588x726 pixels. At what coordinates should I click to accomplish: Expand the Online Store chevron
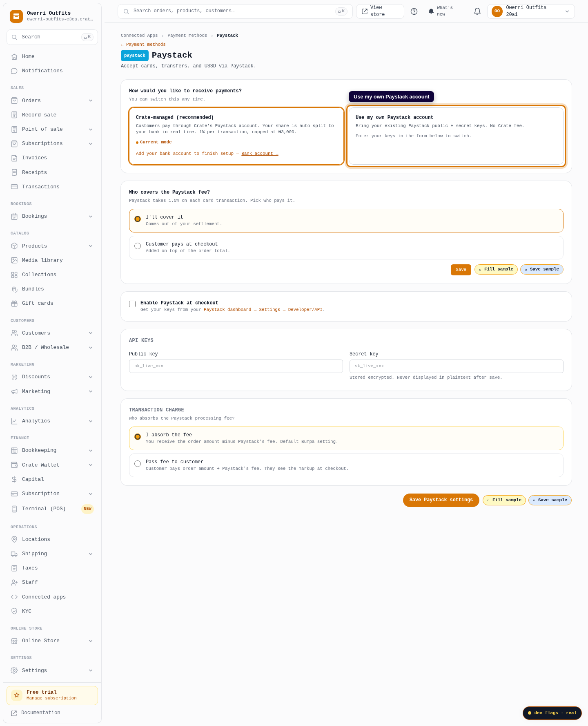click(x=91, y=641)
